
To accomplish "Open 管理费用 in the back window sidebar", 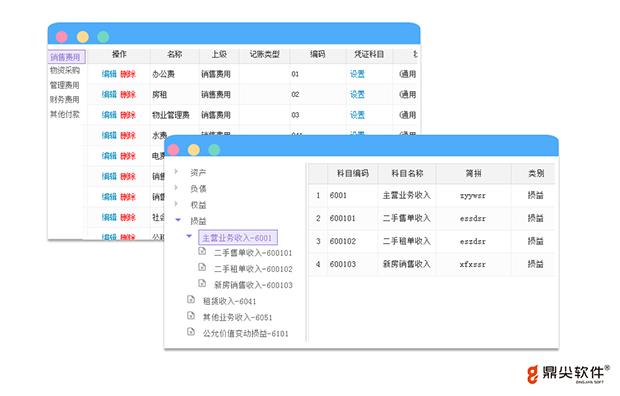I will pos(65,85).
